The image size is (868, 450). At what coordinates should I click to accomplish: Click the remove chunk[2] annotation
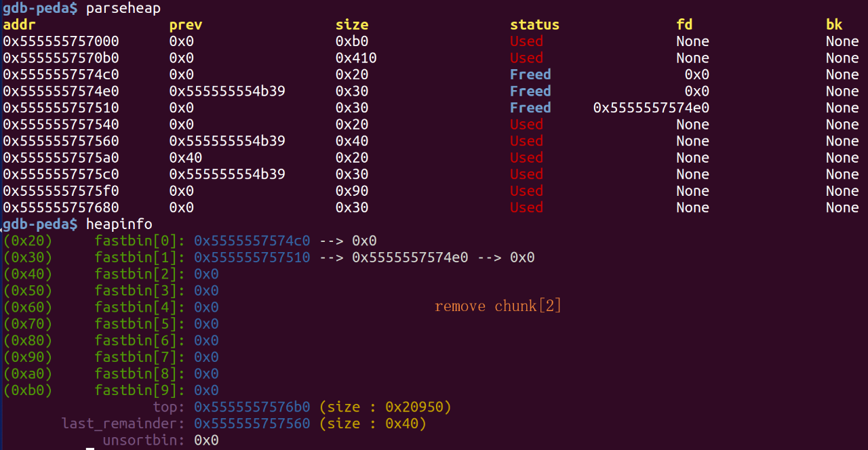click(x=498, y=306)
